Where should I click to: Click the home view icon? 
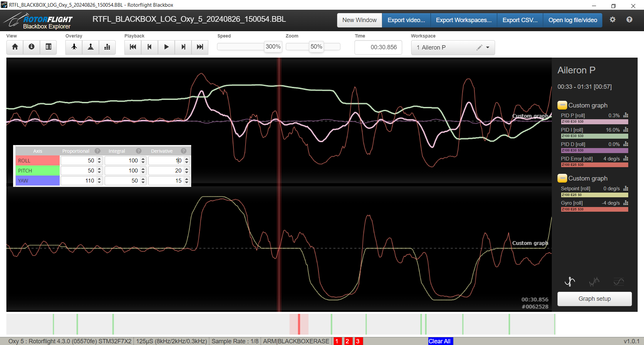[x=15, y=47]
